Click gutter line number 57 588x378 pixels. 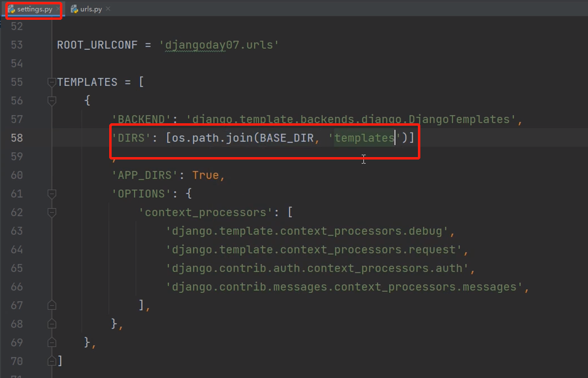pos(17,119)
